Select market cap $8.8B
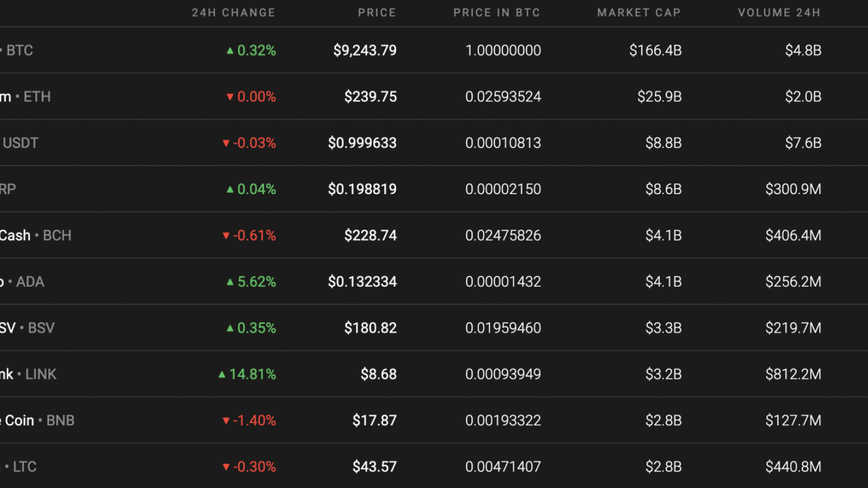Screen dimensions: 868x488 (663, 143)
